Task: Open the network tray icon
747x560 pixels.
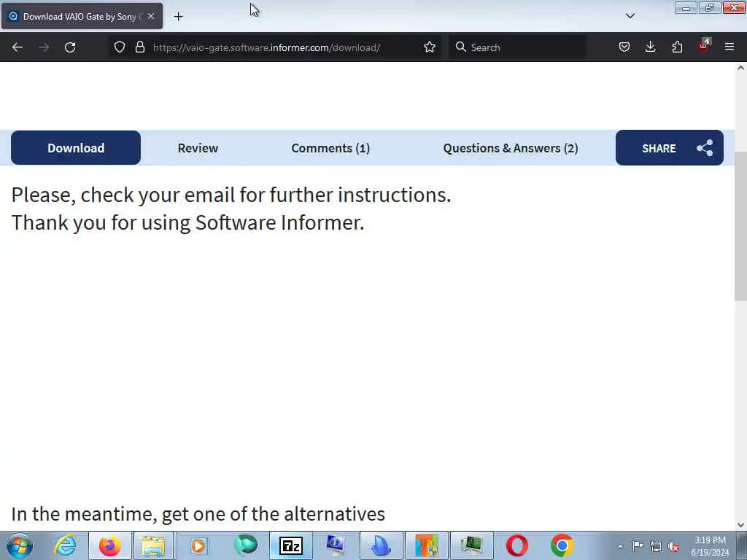Action: click(656, 546)
